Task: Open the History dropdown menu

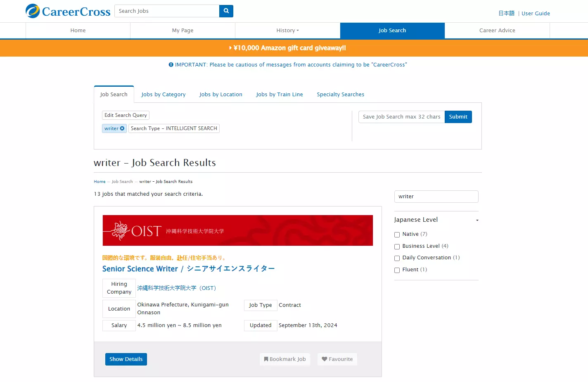Action: pos(287,31)
